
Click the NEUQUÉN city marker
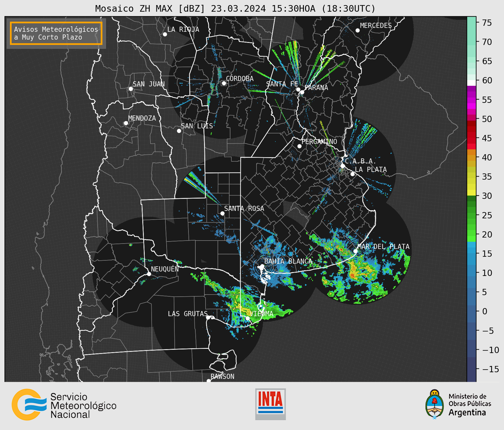[x=149, y=274]
